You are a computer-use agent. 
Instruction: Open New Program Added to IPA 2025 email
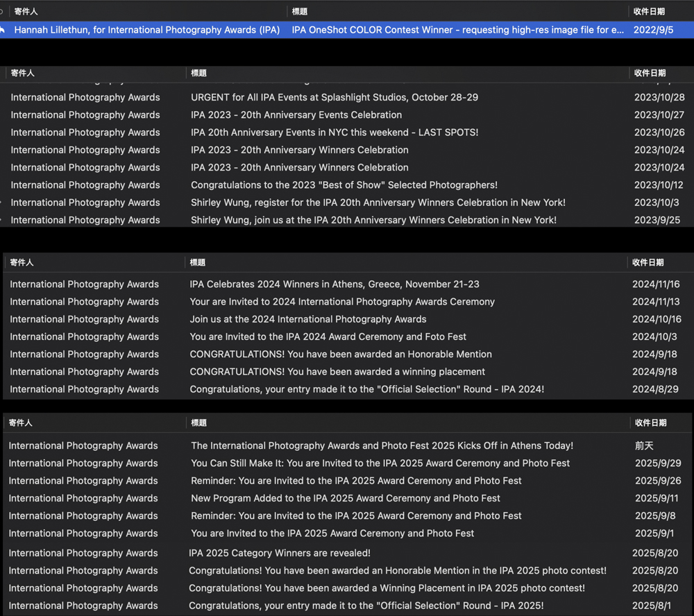[345, 498]
